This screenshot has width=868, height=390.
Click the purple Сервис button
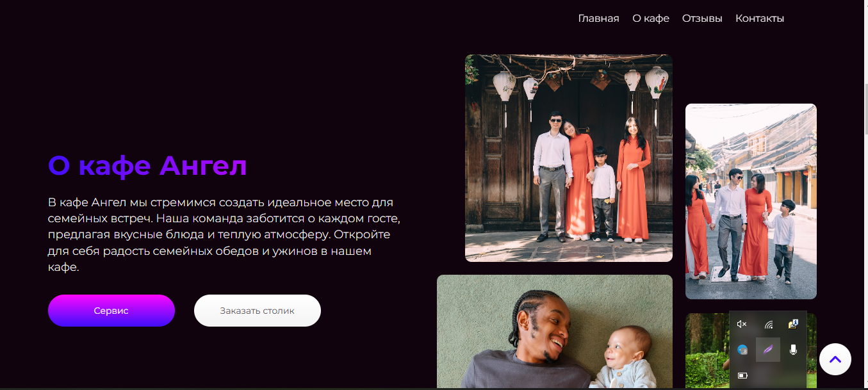coord(111,311)
